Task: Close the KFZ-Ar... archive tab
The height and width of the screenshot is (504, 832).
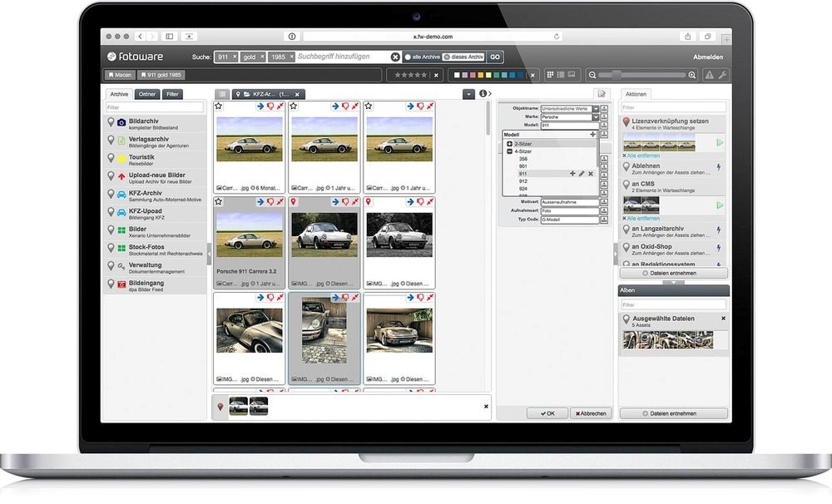Action: [x=297, y=95]
